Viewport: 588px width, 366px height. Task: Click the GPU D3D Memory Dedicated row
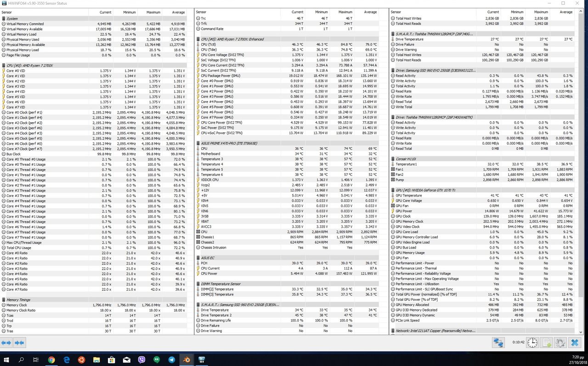[x=482, y=310]
